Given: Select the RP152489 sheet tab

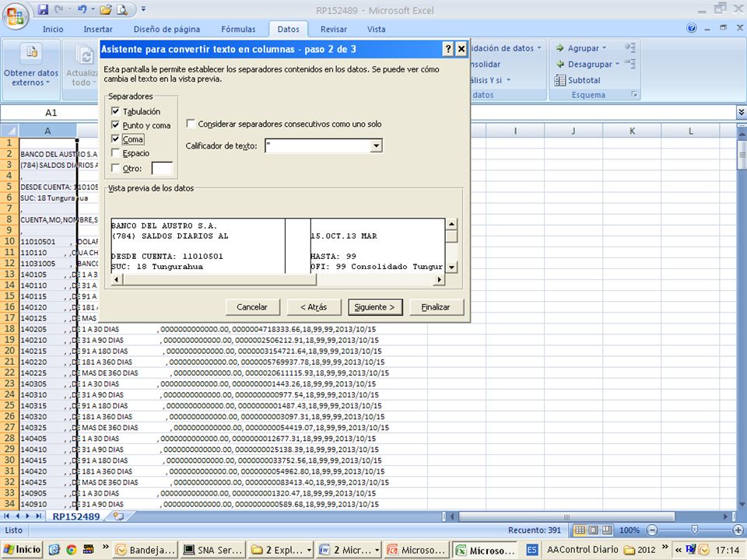Looking at the screenshot, I should 76,516.
